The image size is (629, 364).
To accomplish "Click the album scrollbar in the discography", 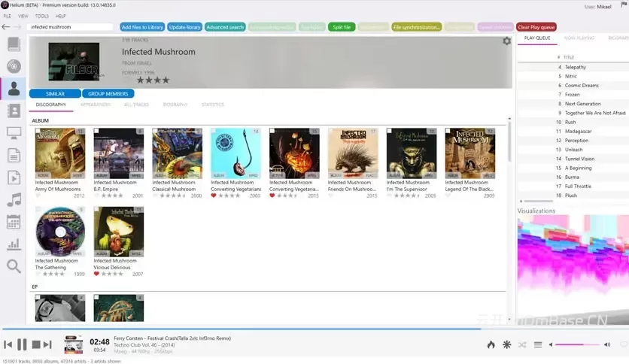I will (509, 141).
